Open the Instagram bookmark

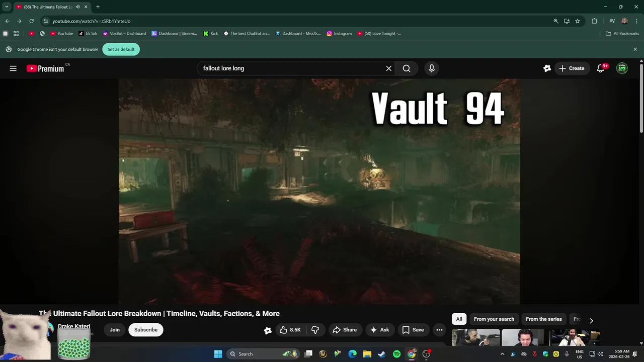click(339, 34)
